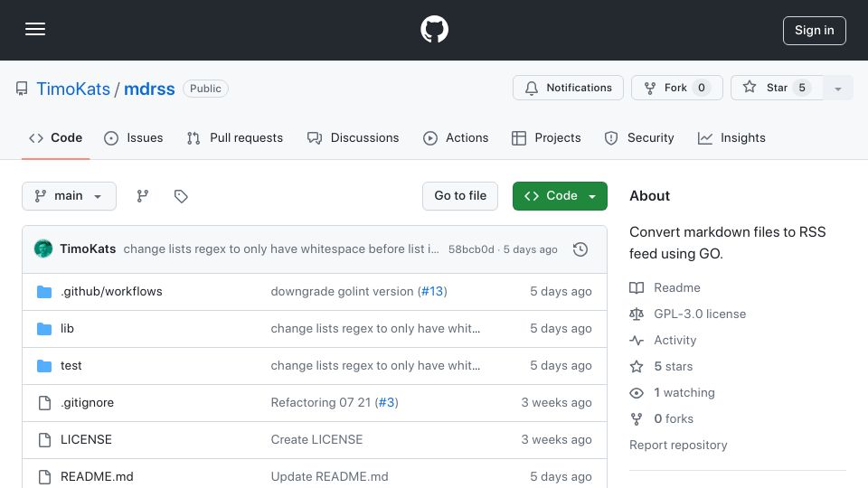The height and width of the screenshot is (488, 868).
Task: View tags via the tag icon
Action: tap(181, 196)
